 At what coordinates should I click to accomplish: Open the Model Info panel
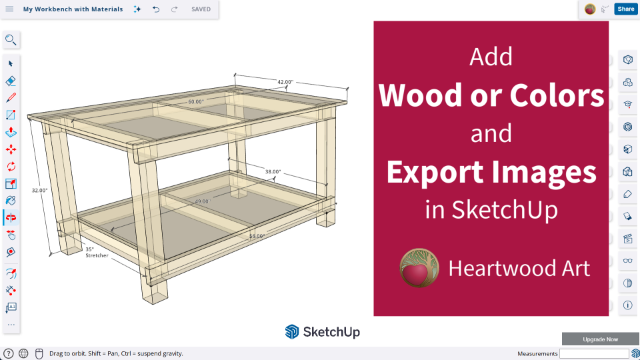[628, 305]
